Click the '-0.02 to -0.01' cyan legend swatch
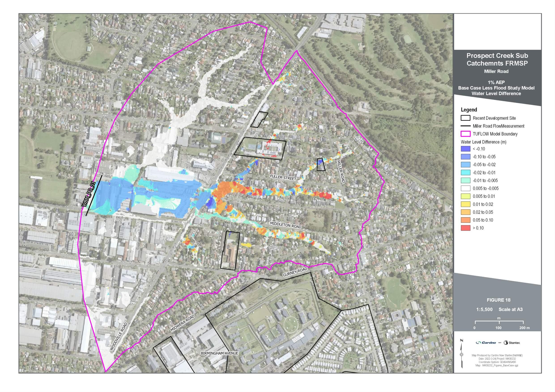The height and width of the screenshot is (392, 555). pyautogui.click(x=465, y=173)
